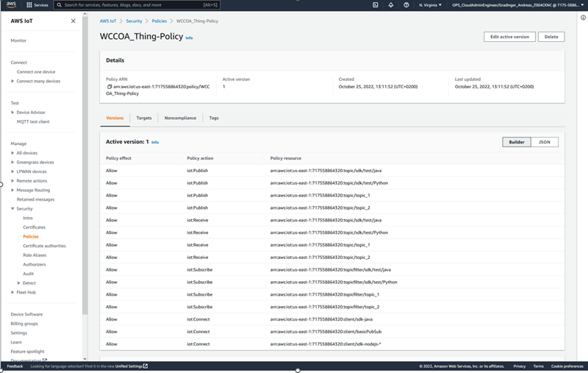Open Certificate authorities
588x373 pixels.
coord(44,246)
